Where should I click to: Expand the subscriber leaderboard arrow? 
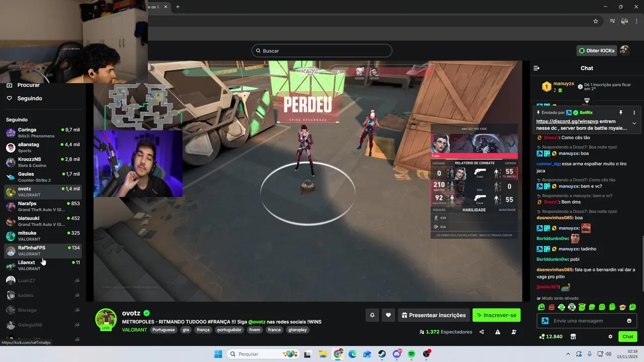pyautogui.click(x=587, y=101)
